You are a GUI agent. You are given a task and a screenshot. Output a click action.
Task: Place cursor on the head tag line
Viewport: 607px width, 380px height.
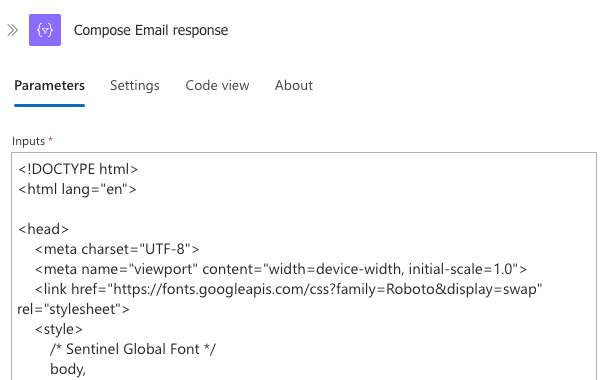43,229
